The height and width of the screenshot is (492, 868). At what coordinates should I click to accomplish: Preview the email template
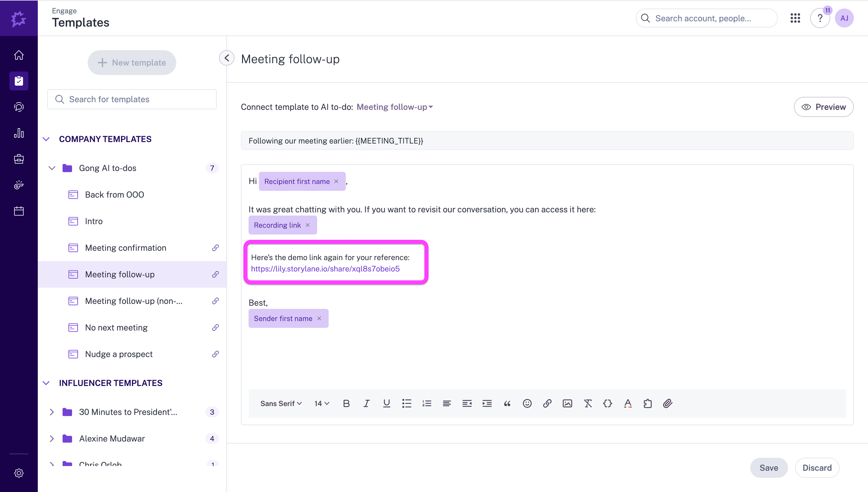pyautogui.click(x=823, y=107)
